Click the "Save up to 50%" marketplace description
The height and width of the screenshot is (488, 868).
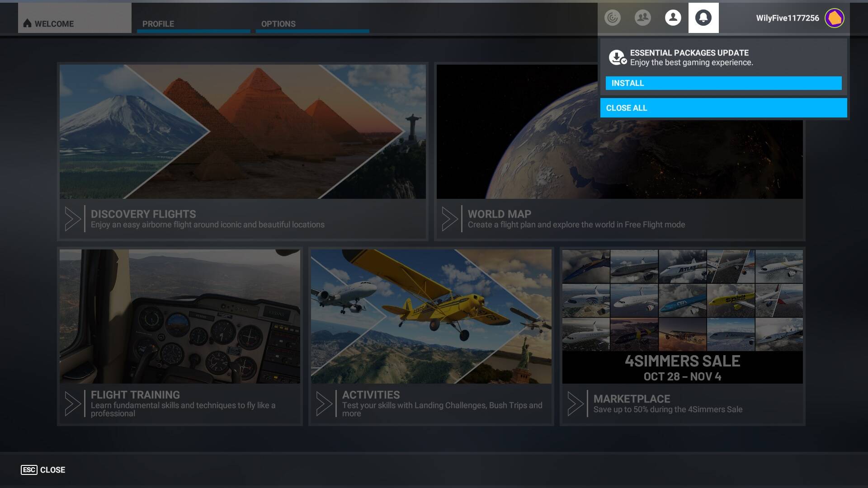click(668, 409)
